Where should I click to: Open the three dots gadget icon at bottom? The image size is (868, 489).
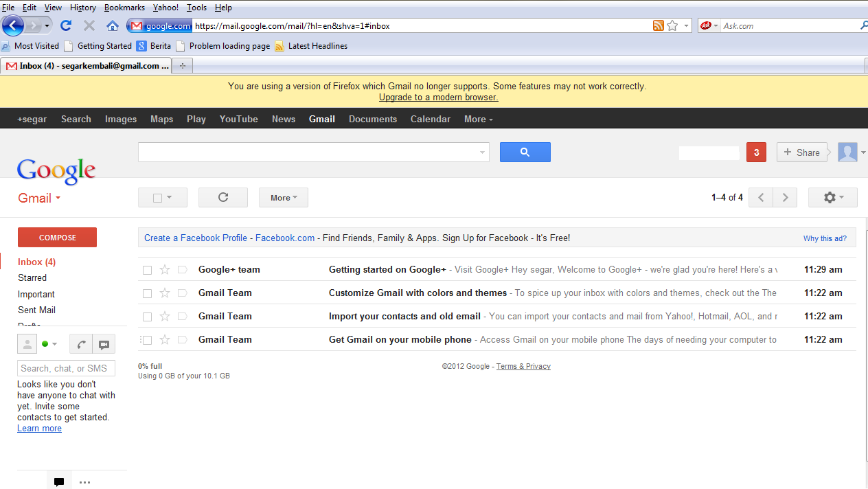click(84, 482)
